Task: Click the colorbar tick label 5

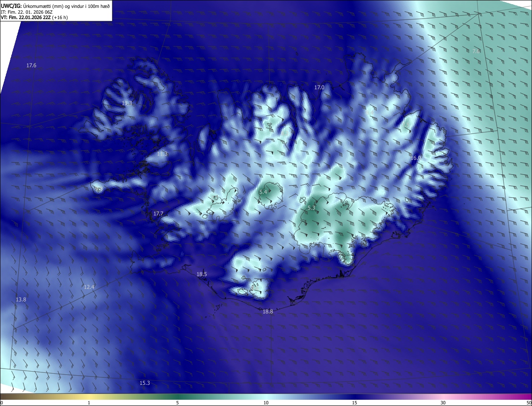Action: 177,403
